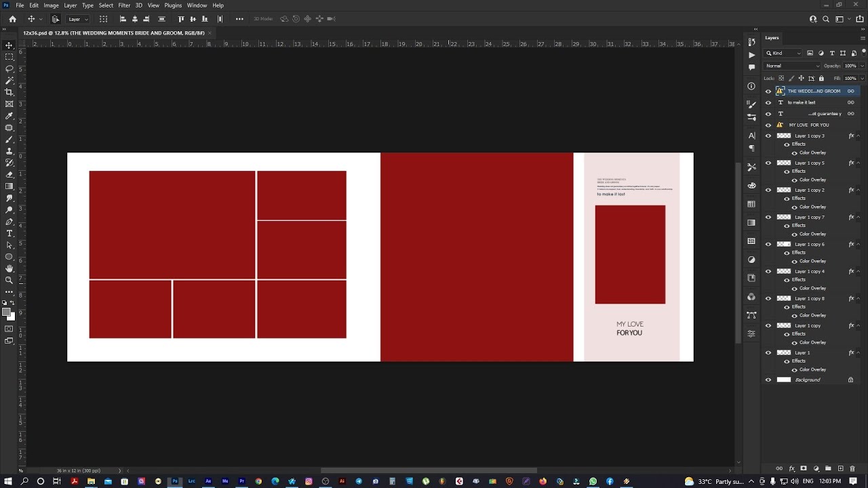Toggle lock all icon in Layers panel
The image size is (868, 488).
pyautogui.click(x=821, y=78)
